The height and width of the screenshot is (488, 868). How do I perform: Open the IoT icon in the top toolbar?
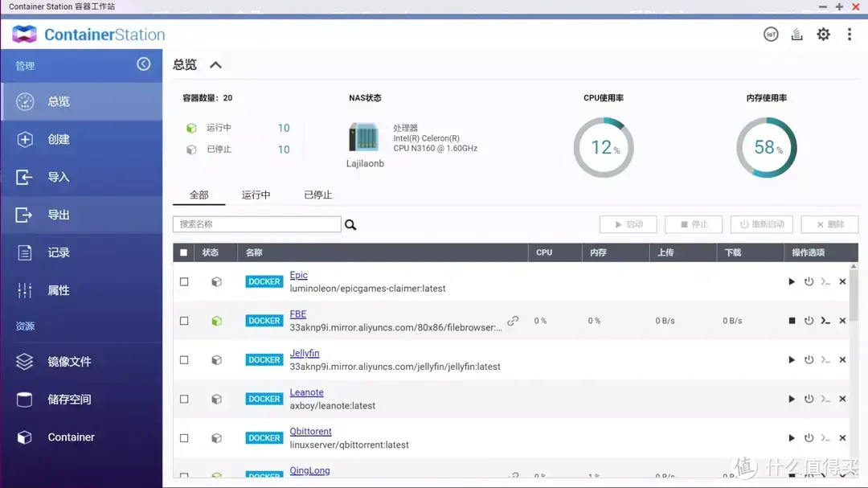(770, 35)
